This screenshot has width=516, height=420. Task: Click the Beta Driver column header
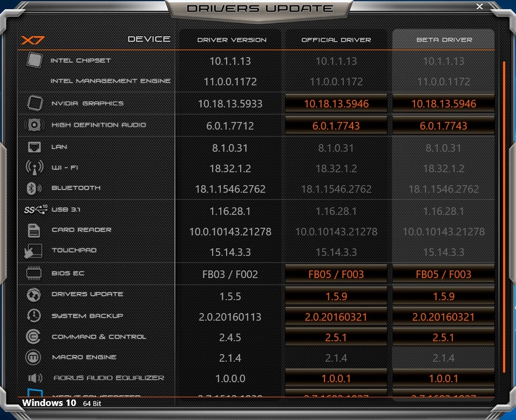click(444, 40)
